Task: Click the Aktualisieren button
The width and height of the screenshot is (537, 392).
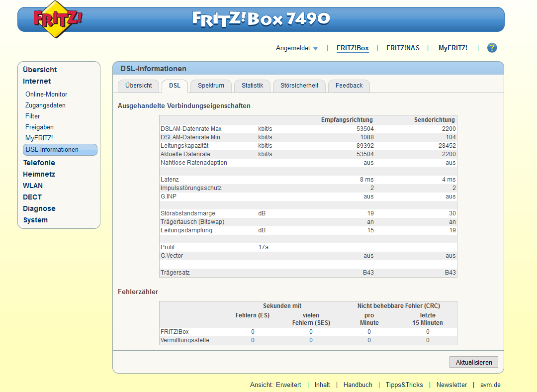Action: [474, 362]
